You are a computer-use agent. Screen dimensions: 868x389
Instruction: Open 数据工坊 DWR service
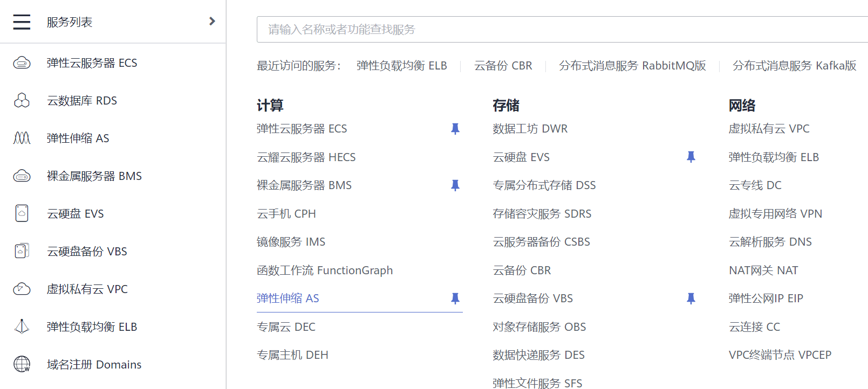530,129
